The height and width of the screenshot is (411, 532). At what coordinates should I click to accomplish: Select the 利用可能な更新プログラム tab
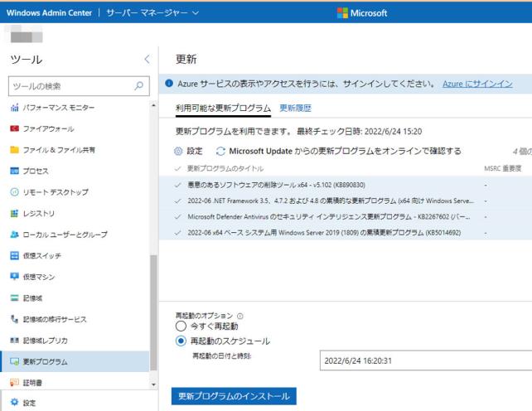pyautogui.click(x=223, y=109)
